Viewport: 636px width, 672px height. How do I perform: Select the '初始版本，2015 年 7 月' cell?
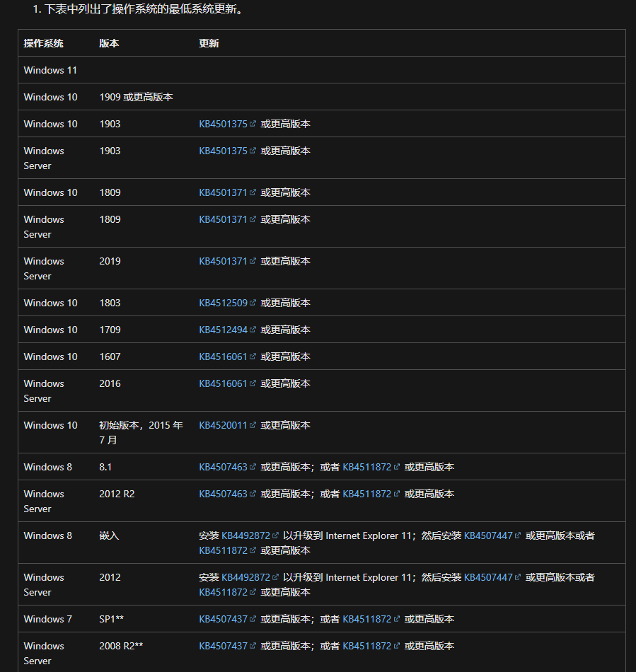tap(141, 432)
